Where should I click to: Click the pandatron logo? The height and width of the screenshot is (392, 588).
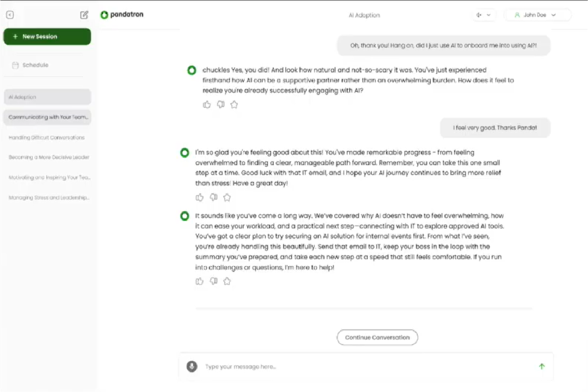point(122,14)
